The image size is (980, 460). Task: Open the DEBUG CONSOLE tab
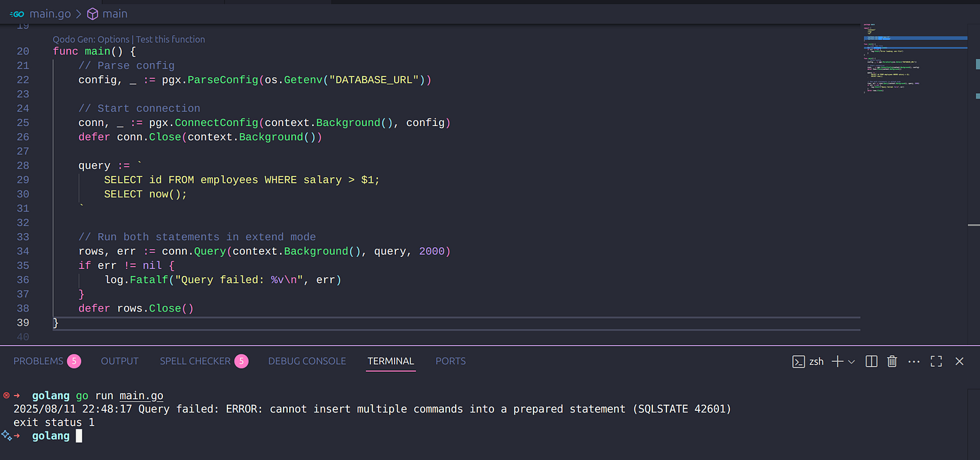pos(307,361)
